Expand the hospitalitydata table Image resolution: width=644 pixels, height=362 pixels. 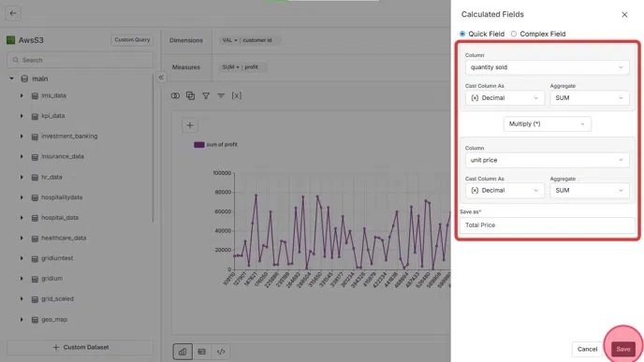pos(22,197)
